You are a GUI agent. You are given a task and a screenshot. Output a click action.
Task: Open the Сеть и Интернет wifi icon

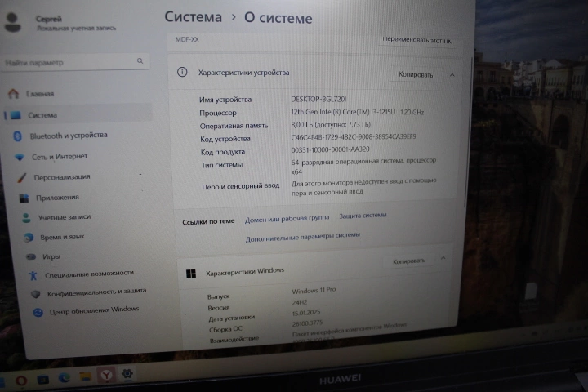(20, 157)
